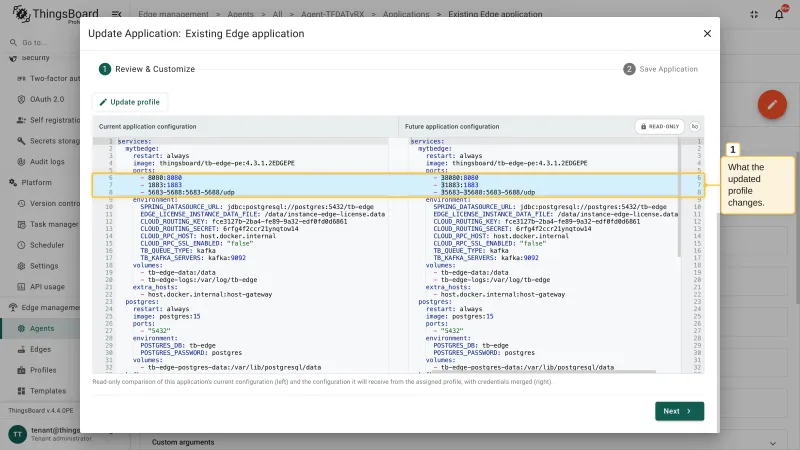800x450 pixels.
Task: Click 8080:8080 line in current configuration
Action: click(x=164, y=178)
